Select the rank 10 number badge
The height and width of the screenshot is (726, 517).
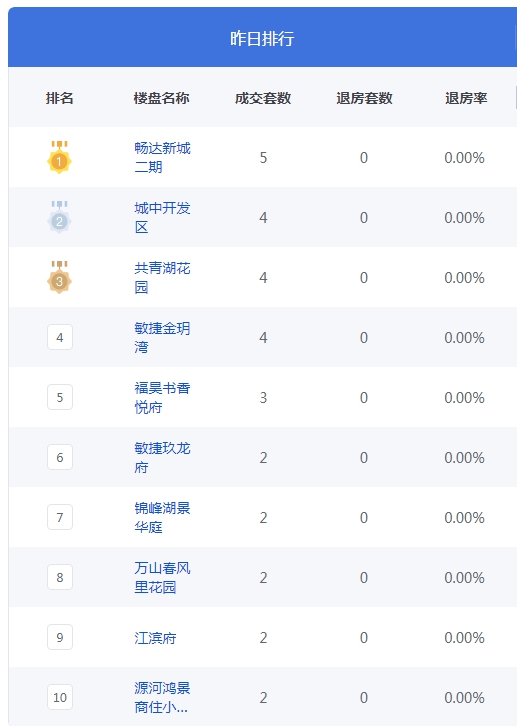click(x=60, y=697)
